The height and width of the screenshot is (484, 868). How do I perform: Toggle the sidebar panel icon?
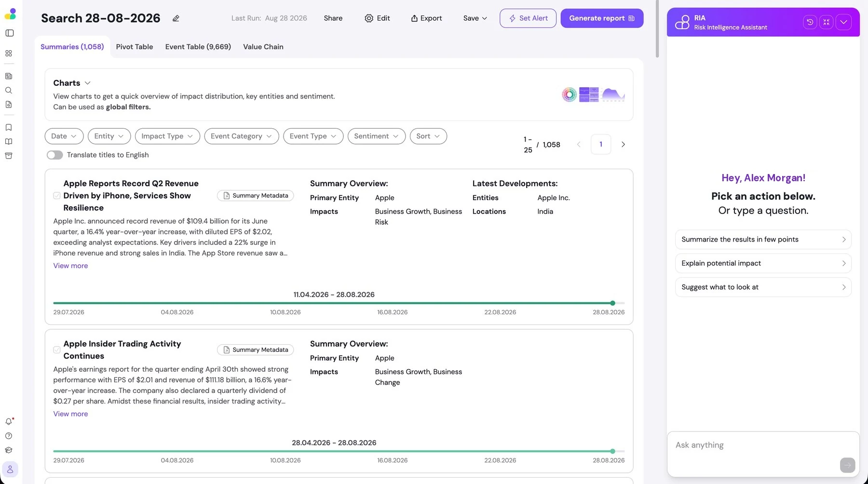9,33
